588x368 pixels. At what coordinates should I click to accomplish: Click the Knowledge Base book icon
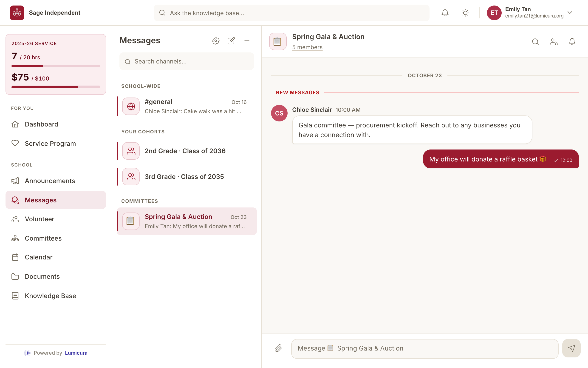coord(15,296)
